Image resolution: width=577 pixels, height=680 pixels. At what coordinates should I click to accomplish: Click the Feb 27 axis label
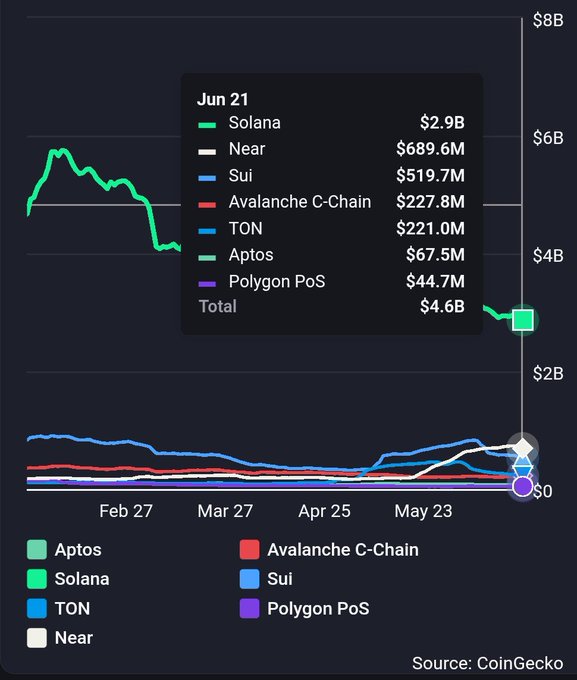[126, 511]
